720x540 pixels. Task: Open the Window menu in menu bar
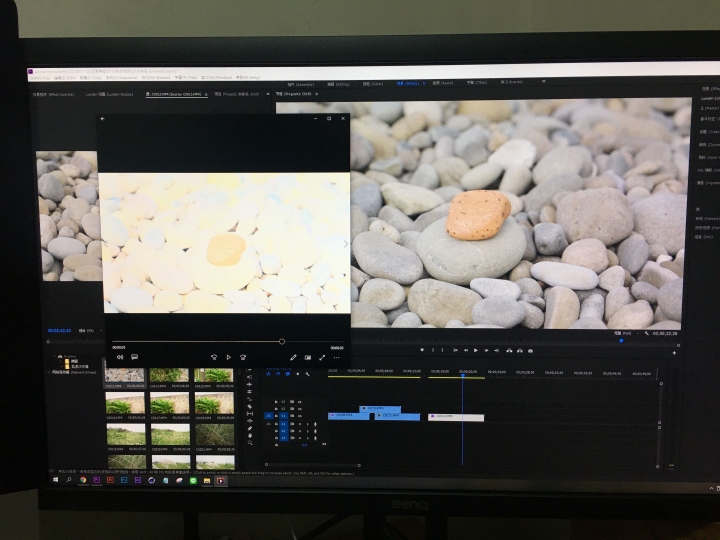pos(217,78)
